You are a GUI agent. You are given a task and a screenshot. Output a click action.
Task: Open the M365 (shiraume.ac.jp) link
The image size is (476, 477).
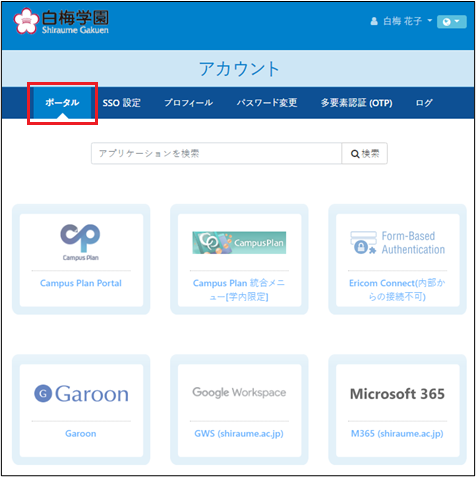397,434
